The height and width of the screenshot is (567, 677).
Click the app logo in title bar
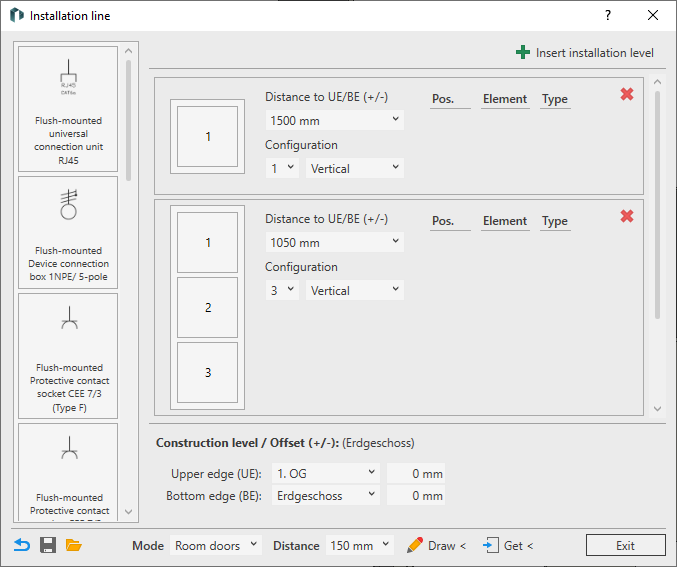pos(17,16)
